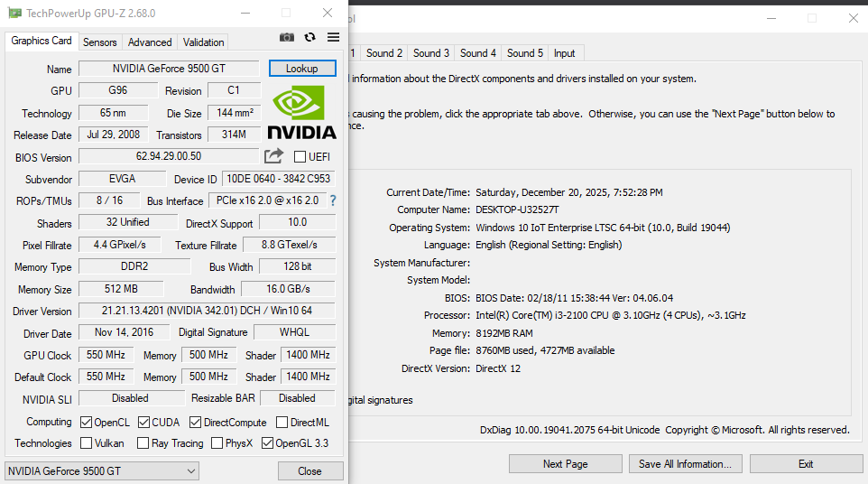Click the DxDiag Current Date/Time value

pyautogui.click(x=569, y=192)
